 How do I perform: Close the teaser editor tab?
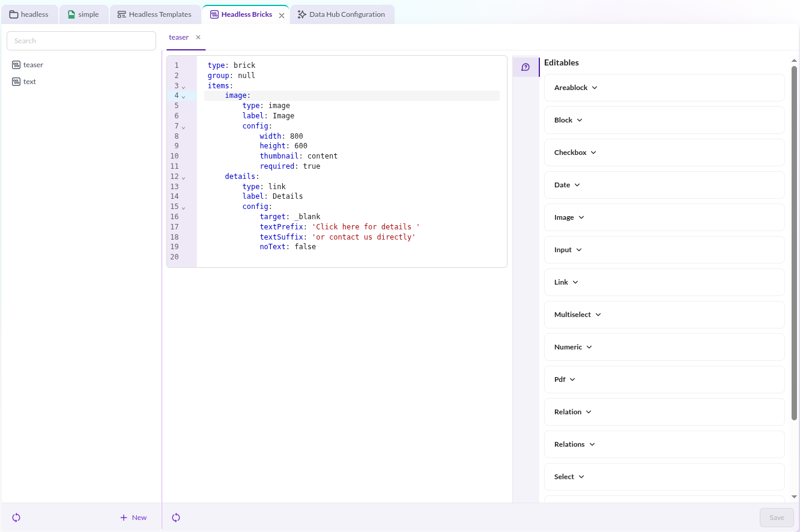click(x=198, y=37)
